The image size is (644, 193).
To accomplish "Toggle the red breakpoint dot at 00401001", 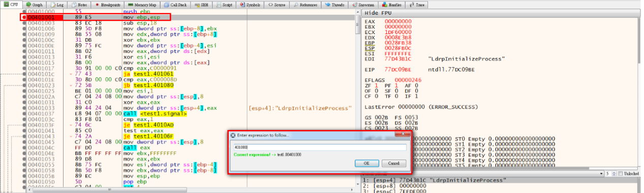I will [x=24, y=17].
